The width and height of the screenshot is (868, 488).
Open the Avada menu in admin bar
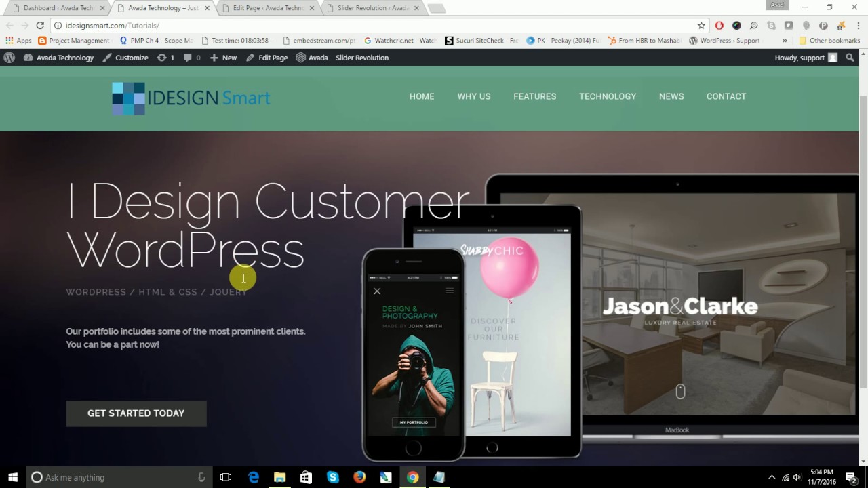(x=312, y=58)
